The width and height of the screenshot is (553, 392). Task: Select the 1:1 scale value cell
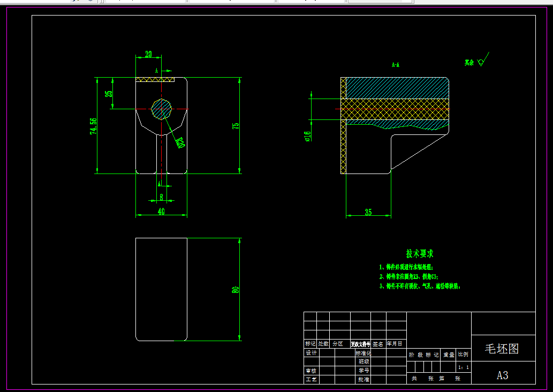pyautogui.click(x=464, y=367)
